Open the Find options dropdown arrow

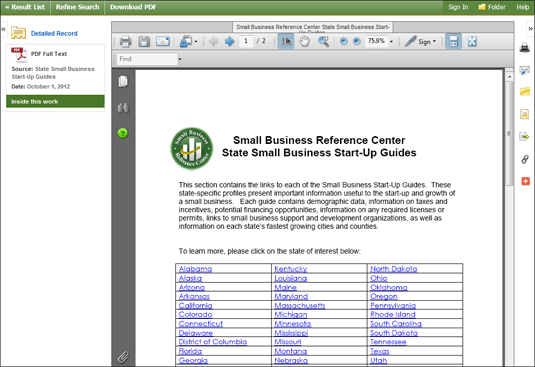tap(179, 59)
